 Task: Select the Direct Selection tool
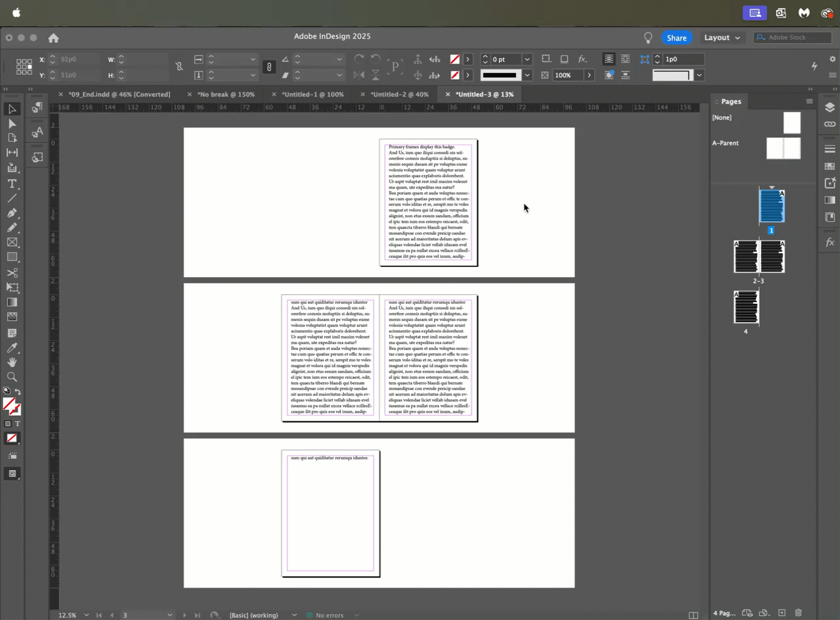click(12, 123)
